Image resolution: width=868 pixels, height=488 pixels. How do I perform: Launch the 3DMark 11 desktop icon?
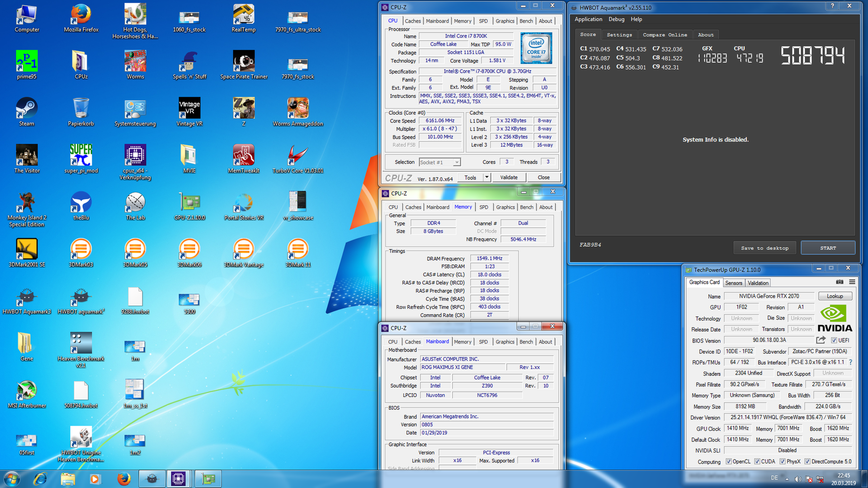coord(298,253)
